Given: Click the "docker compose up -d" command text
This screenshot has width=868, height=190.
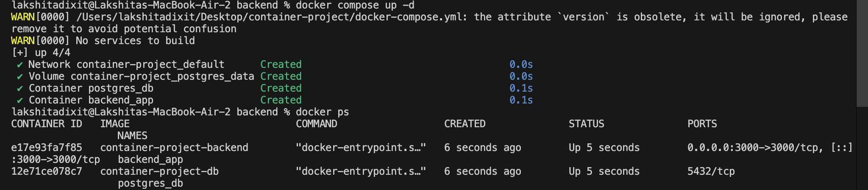Looking at the screenshot, I should (355, 6).
